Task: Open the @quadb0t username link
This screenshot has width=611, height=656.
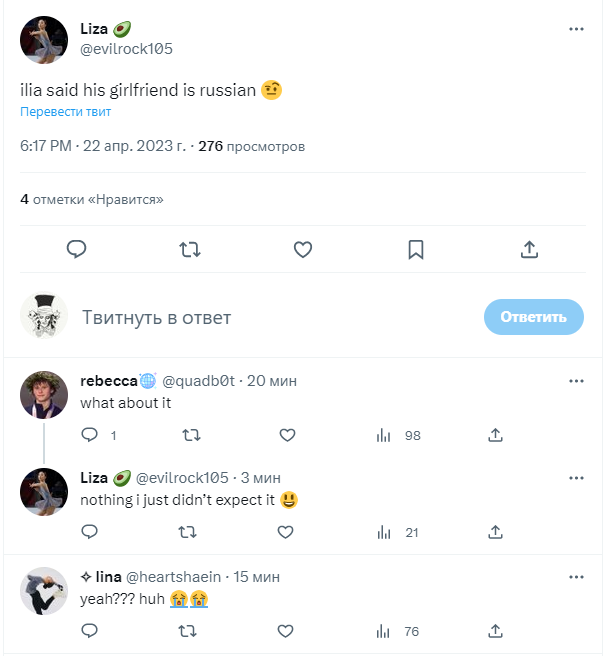Action: 198,381
